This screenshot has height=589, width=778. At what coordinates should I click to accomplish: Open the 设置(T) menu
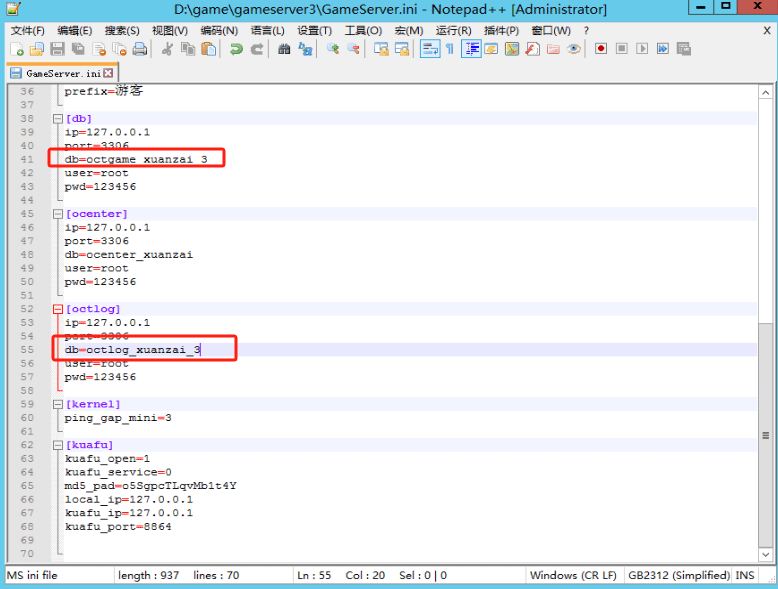[x=314, y=31]
